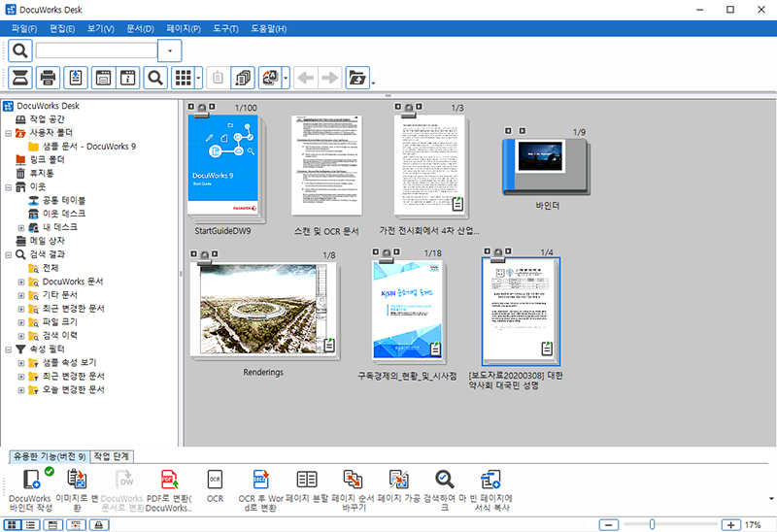Click the information (i) toolbar icon
Image resolution: width=777 pixels, height=532 pixels.
pos(128,78)
